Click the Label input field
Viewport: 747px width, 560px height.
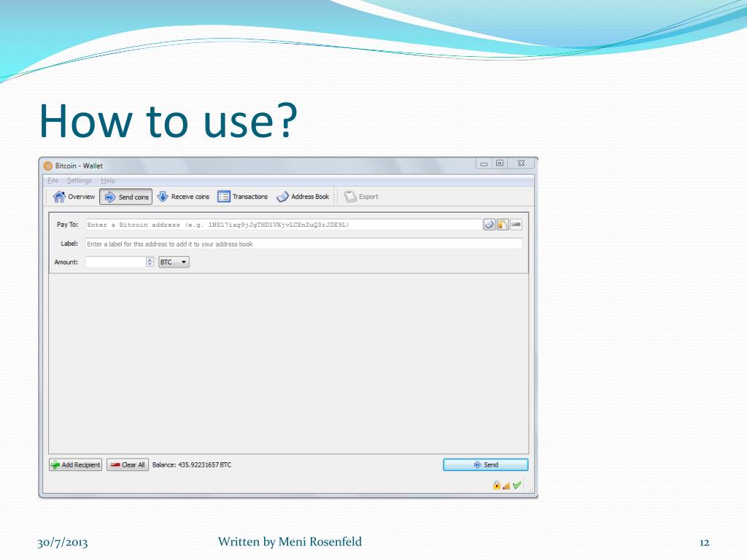[x=304, y=244]
